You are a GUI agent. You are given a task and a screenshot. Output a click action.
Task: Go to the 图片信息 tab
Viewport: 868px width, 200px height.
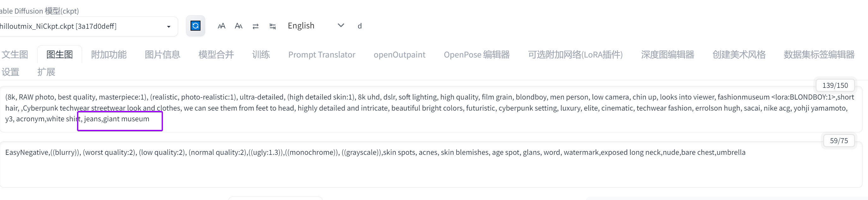(x=162, y=54)
